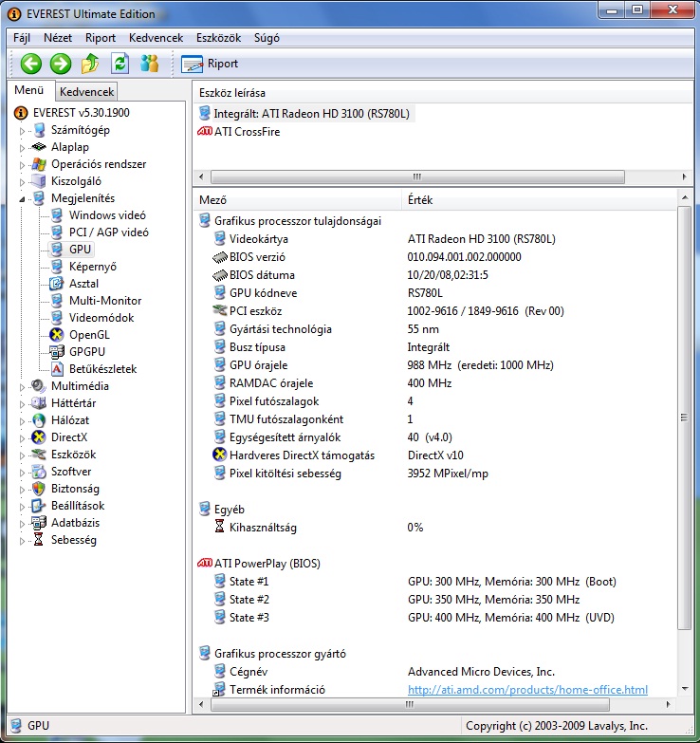Click the ATI CrossFire logo icon
The height and width of the screenshot is (743, 700).
(205, 131)
